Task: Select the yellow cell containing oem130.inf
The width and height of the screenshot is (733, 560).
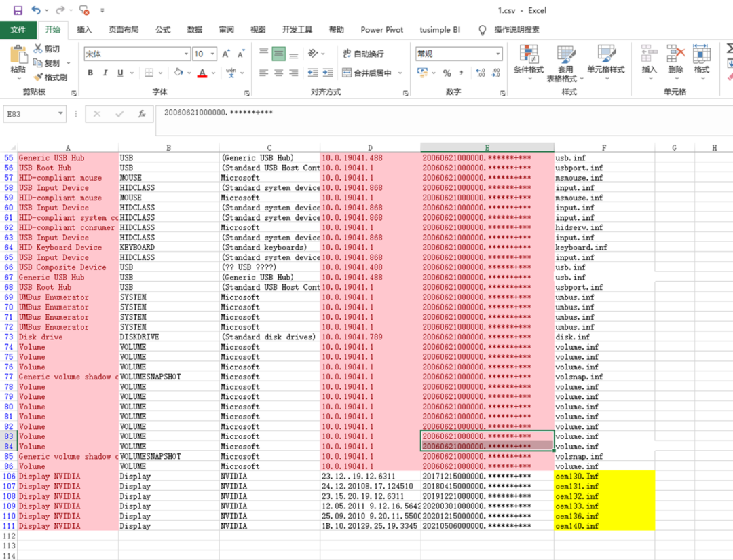Action: coord(604,476)
